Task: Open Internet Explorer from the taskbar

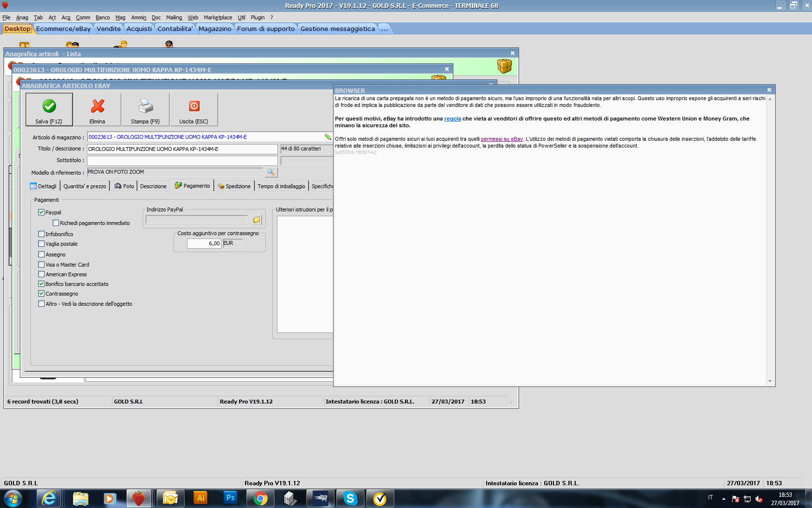Action: click(49, 498)
